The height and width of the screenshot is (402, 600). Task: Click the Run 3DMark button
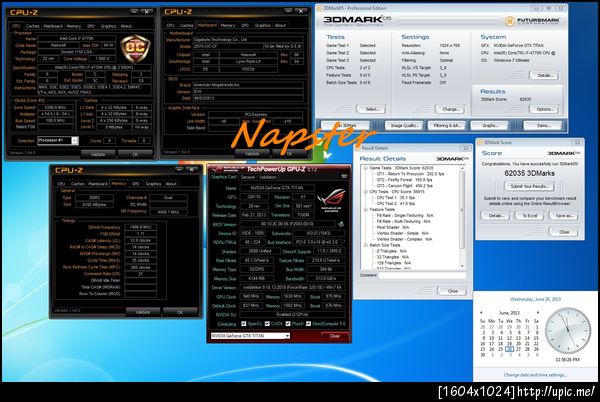click(x=346, y=125)
